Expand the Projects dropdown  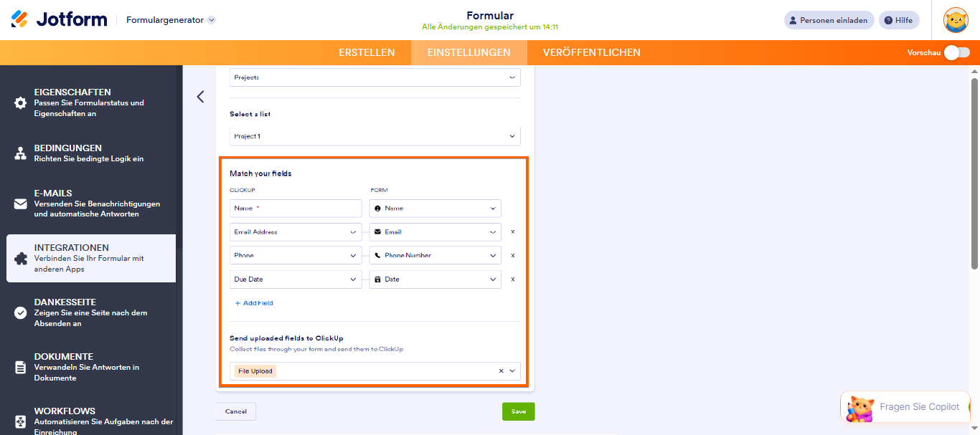(x=375, y=77)
